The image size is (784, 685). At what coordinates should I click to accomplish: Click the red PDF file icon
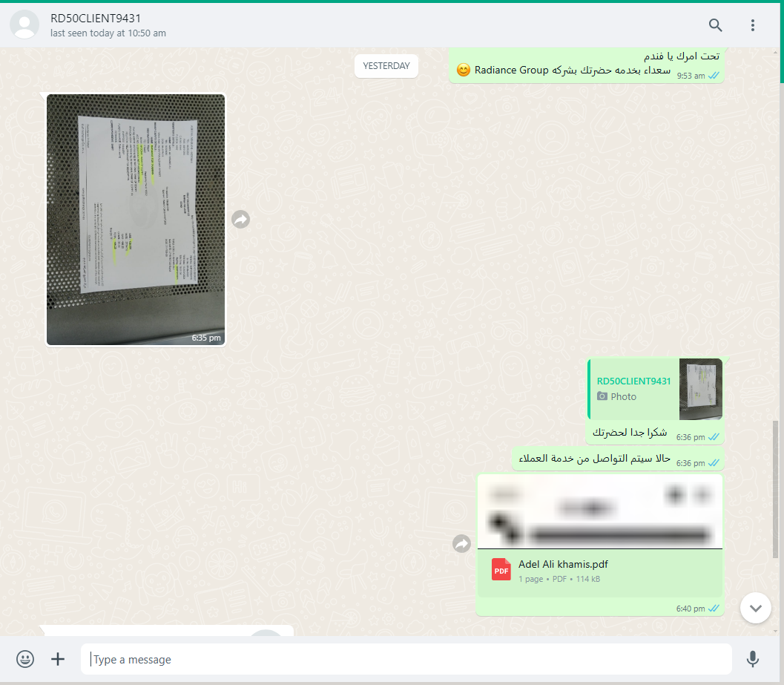(x=501, y=569)
